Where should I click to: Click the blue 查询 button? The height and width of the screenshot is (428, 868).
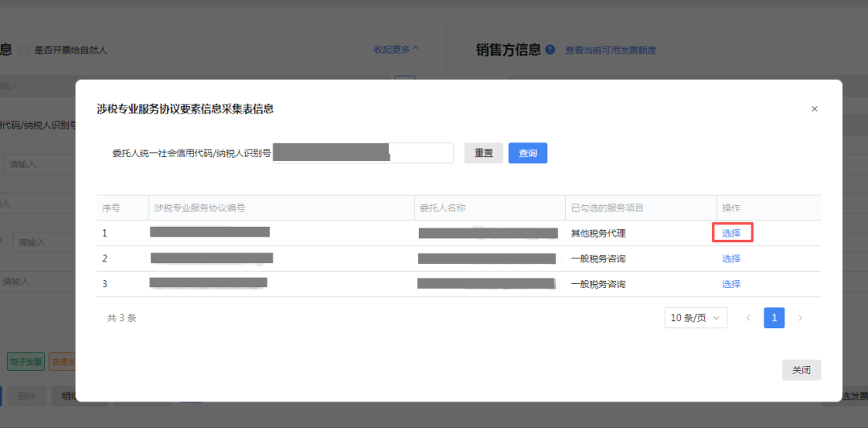click(x=527, y=153)
